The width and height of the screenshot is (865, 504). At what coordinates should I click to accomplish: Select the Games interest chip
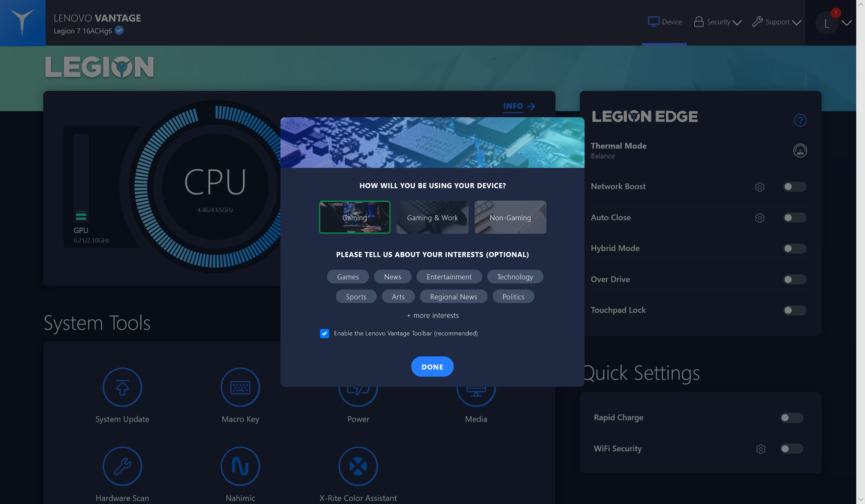[348, 277]
